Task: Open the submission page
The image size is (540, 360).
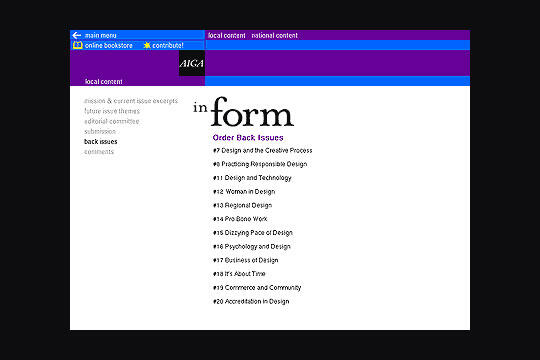Action: [100, 131]
